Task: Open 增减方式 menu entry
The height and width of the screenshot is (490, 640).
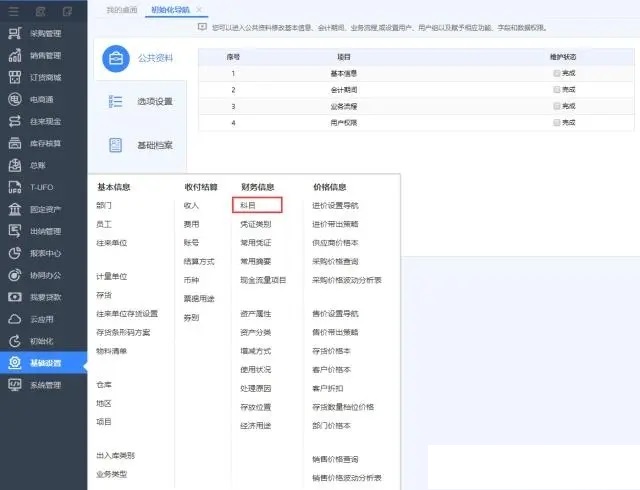Action: point(256,351)
